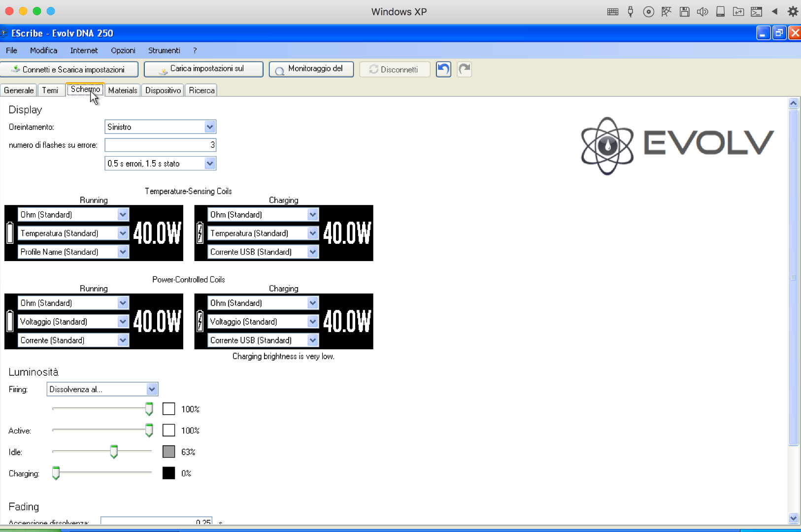Viewport: 801px width, 532px height.
Task: Expand the Profile Name (Standard) dropdown
Action: pos(123,252)
